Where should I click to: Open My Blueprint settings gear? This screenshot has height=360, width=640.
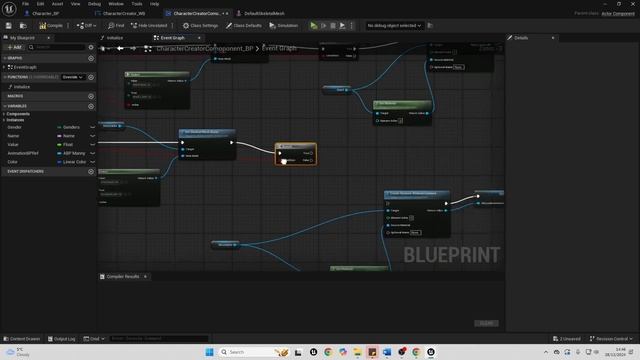(91, 47)
